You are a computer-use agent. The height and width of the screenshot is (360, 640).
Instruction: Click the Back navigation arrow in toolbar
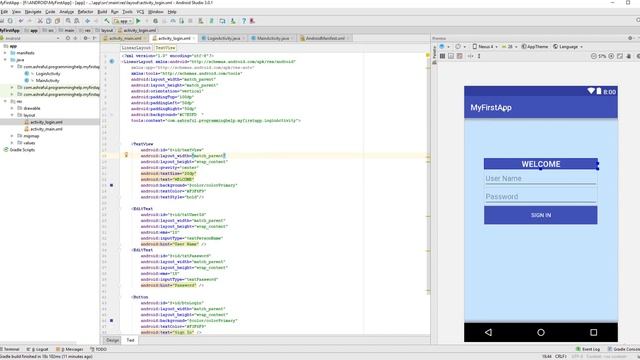click(87, 21)
